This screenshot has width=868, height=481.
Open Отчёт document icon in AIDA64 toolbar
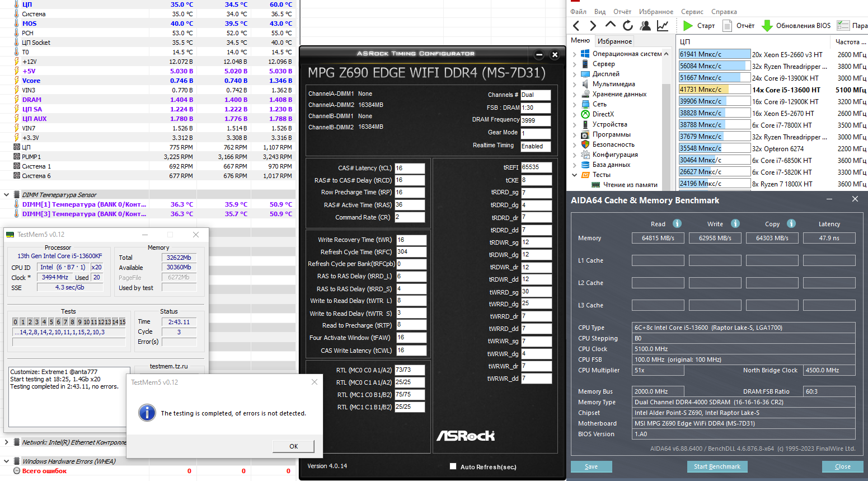click(728, 26)
